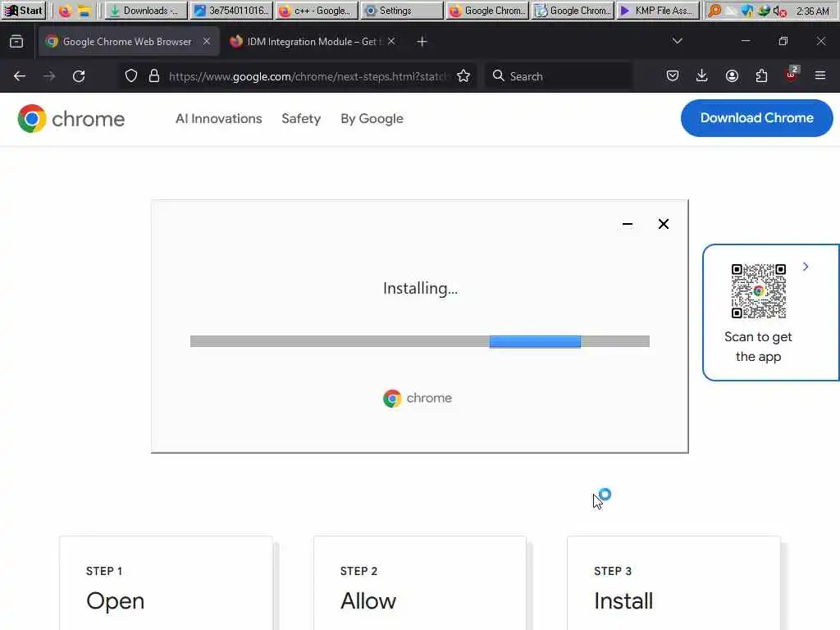Open file explorer quick launch icon

(84, 11)
